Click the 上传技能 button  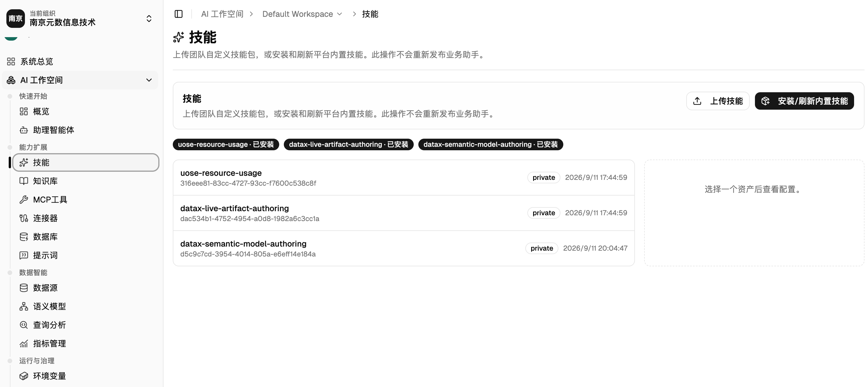point(718,101)
